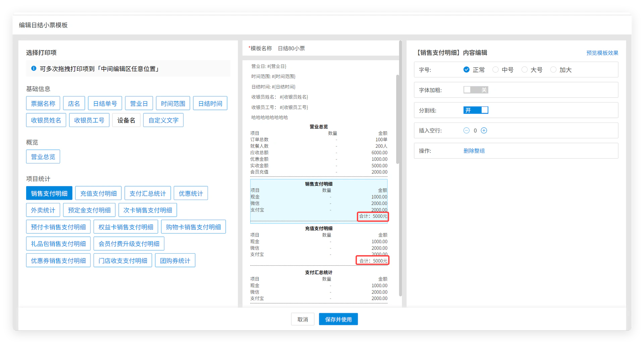Select 中号 font size radio
The image size is (644, 343).
tap(495, 70)
